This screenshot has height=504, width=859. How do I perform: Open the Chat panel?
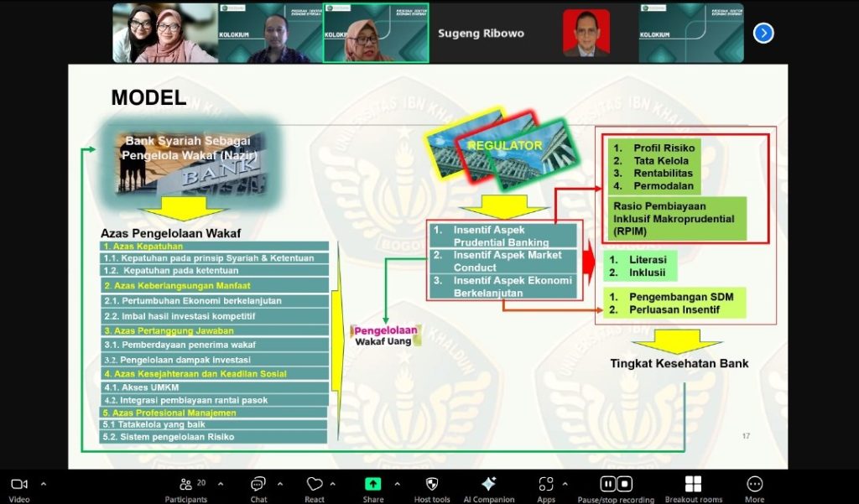(x=258, y=485)
